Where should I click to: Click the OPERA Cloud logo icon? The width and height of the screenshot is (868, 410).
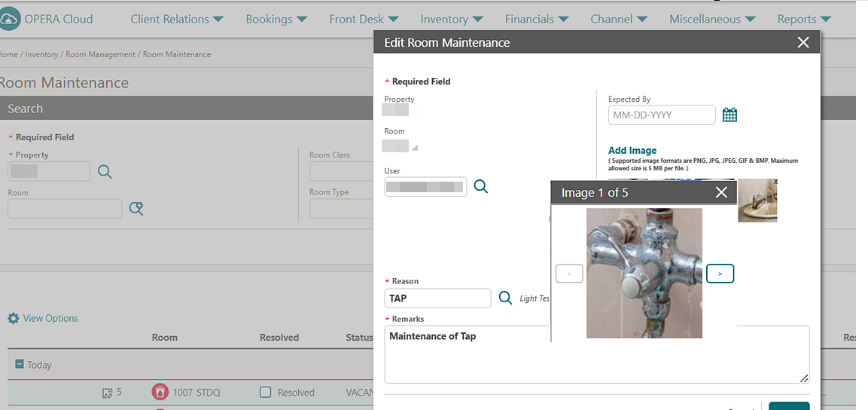click(10, 19)
